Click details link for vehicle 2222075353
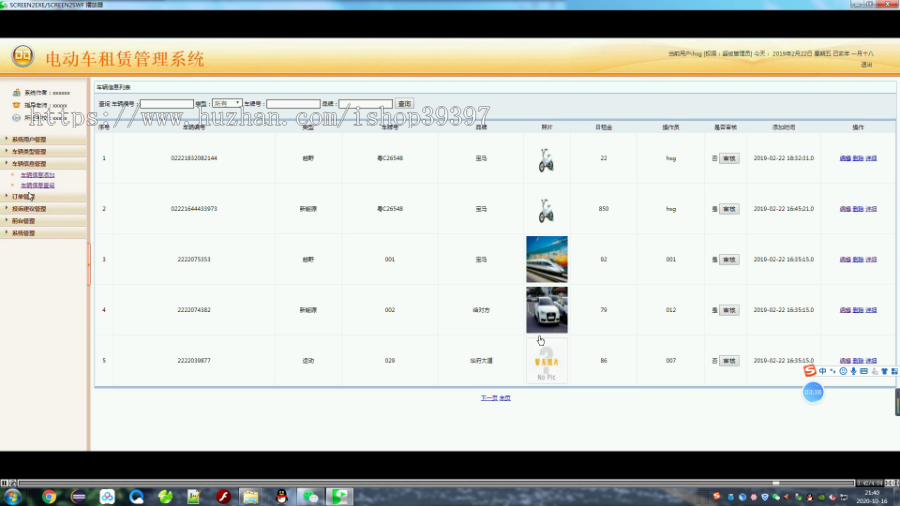Image resolution: width=900 pixels, height=506 pixels. pos(871,259)
